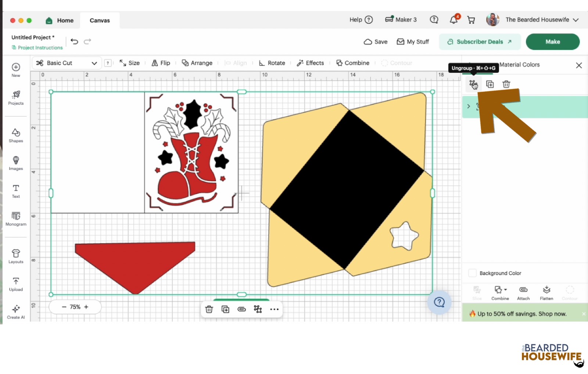The height and width of the screenshot is (374, 588).
Task: Launch the Create AI tool
Action: pos(16,312)
